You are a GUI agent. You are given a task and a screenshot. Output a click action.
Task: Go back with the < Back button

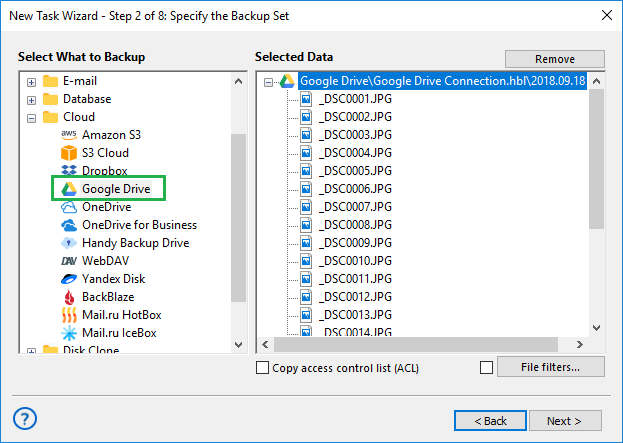coord(490,421)
